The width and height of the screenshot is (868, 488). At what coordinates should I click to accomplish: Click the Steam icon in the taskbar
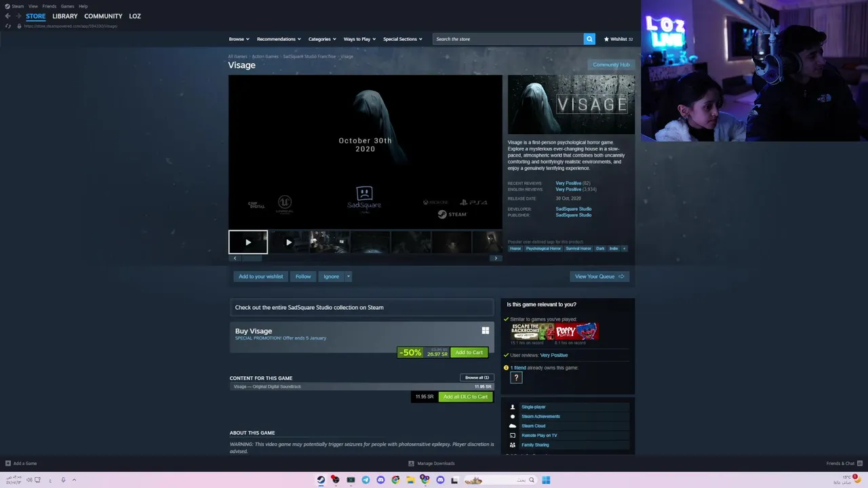pos(321,480)
